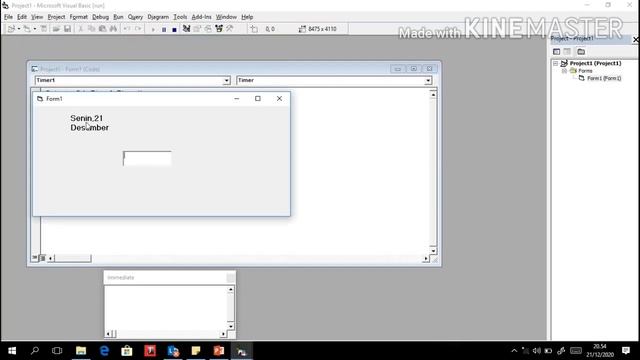Open the Add-Ins menu
Screen dimensions: 640x360
pos(202,17)
